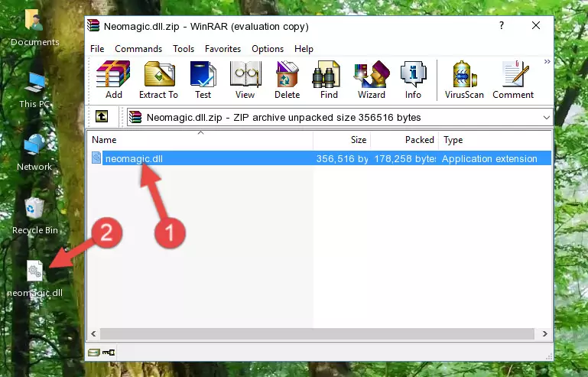Close the WinRAR window

click(x=536, y=25)
